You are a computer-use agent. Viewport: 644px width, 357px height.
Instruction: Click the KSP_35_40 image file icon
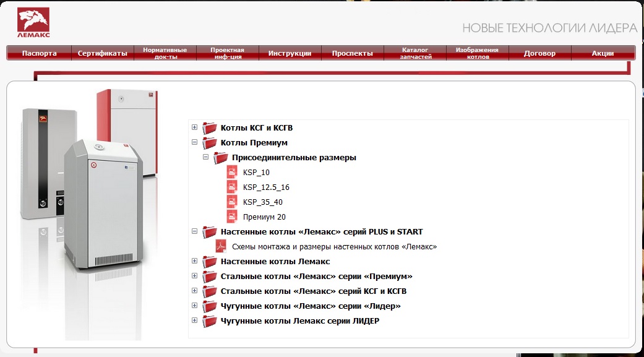[x=232, y=201]
